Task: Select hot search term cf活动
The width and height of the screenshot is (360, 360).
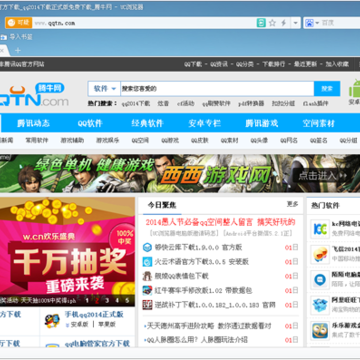Action: pos(185,104)
